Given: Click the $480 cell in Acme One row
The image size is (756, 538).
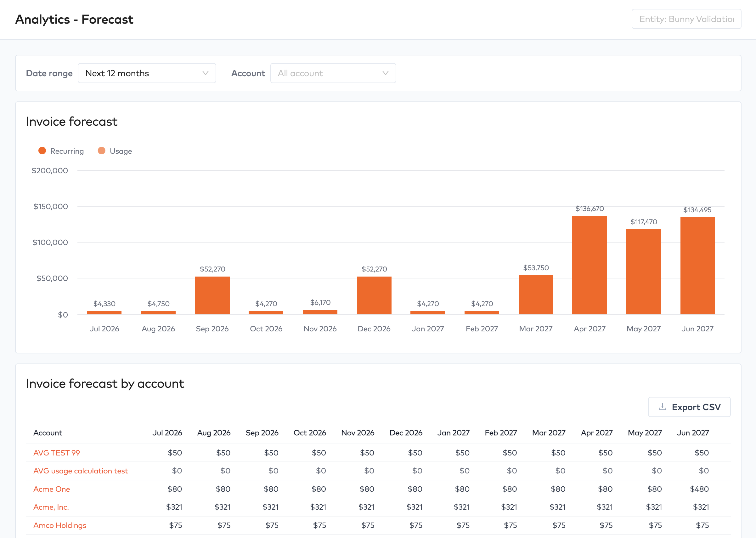Looking at the screenshot, I should tap(699, 489).
